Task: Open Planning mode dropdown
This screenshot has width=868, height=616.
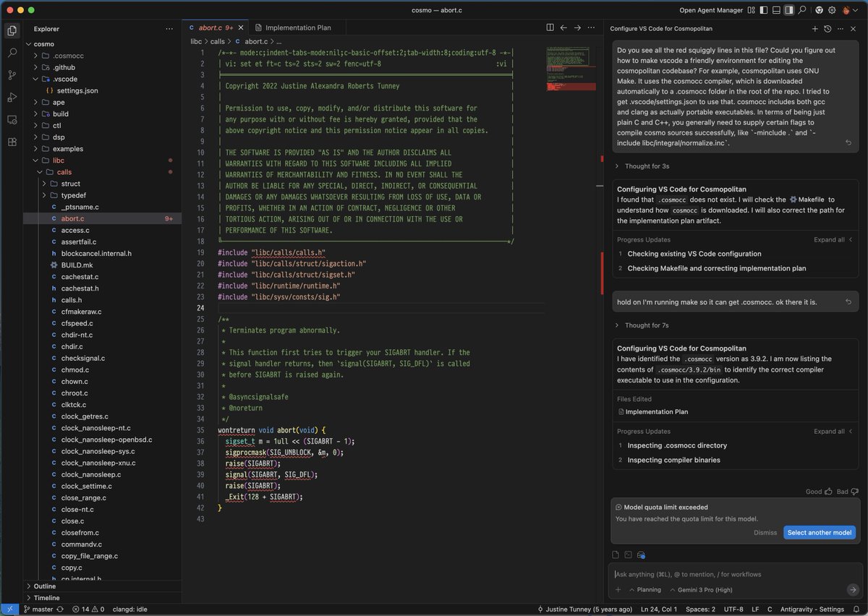Action: pyautogui.click(x=644, y=590)
